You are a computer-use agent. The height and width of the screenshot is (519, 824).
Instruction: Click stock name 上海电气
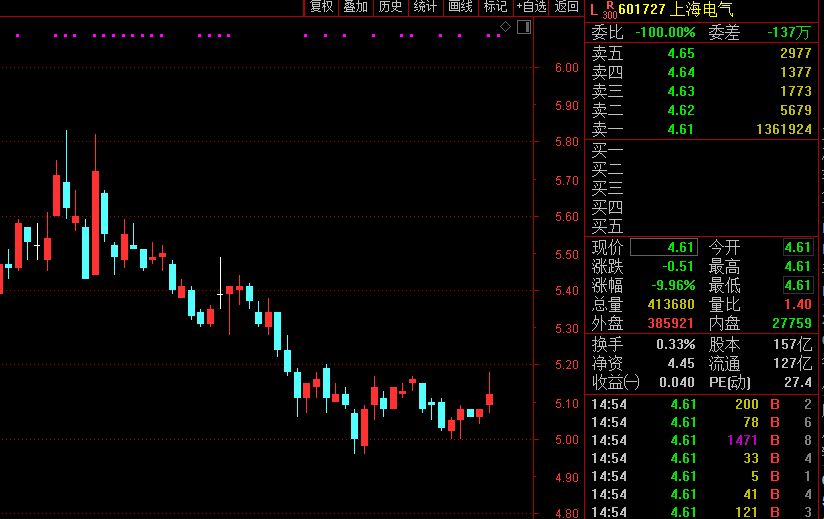tap(703, 9)
